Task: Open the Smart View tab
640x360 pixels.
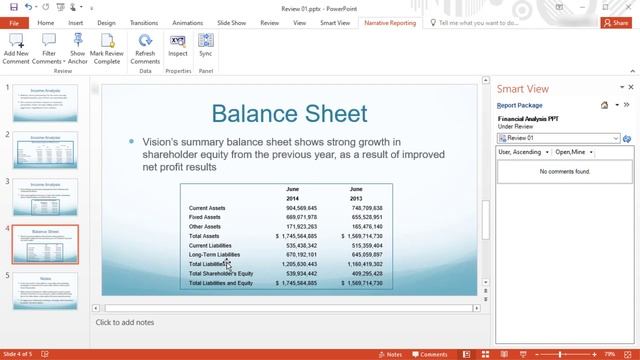Action: [x=335, y=23]
